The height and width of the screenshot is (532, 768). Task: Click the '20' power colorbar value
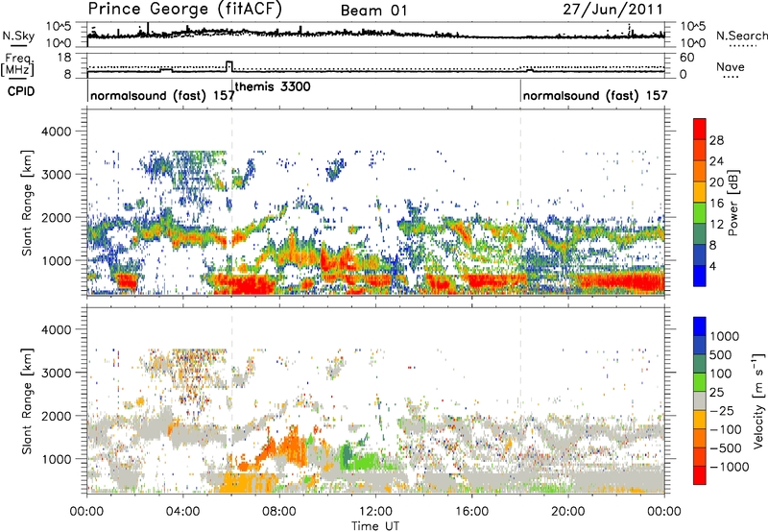(716, 182)
